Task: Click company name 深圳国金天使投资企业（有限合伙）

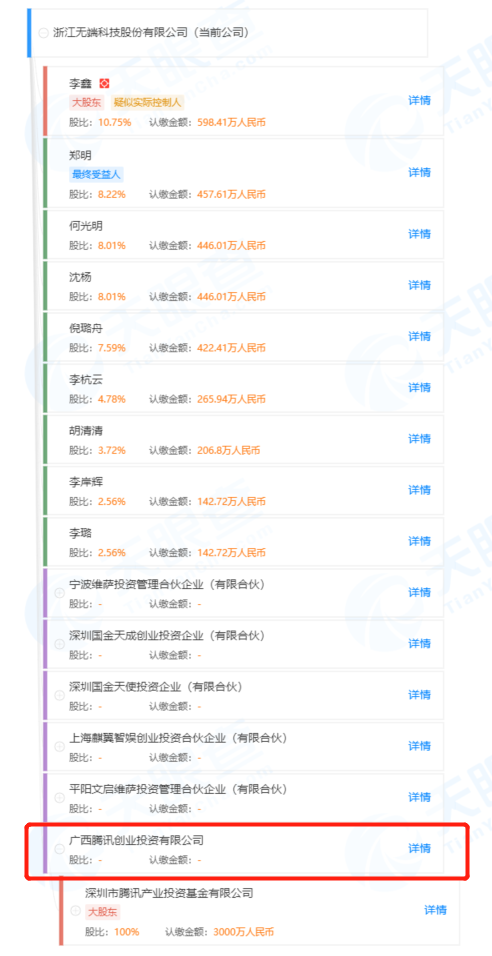Action: 157,687
